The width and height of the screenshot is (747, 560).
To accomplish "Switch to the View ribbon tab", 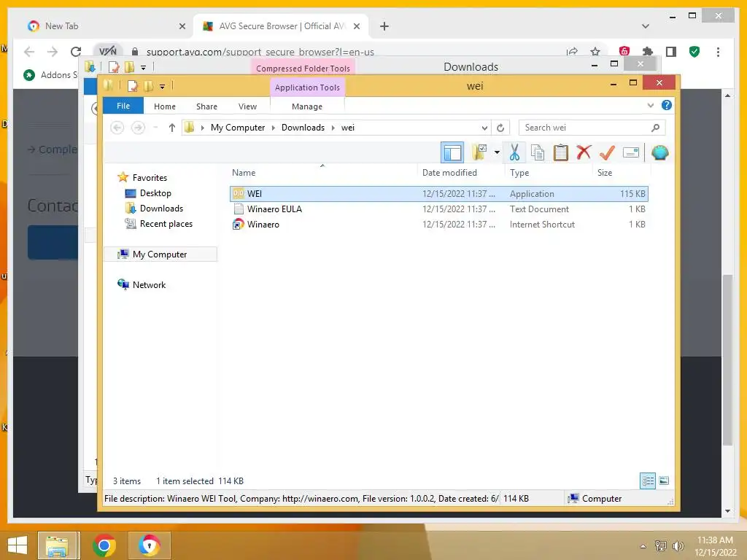I will pos(247,106).
